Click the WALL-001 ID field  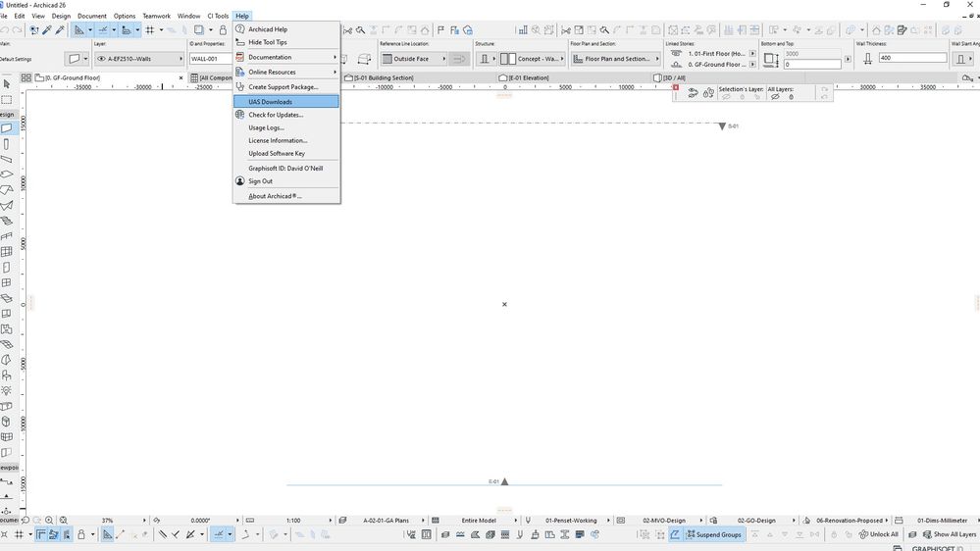coord(211,59)
